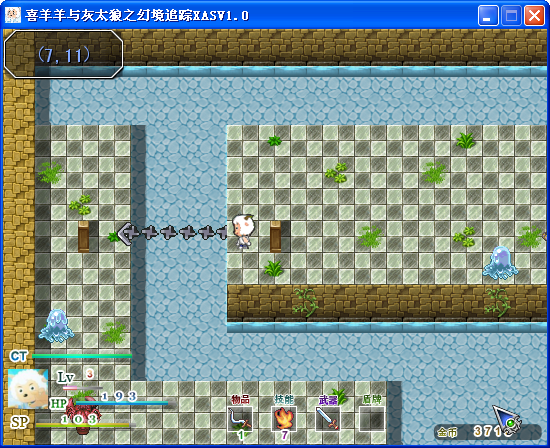550x448 pixels.
Task: Activate the fire skill slot under 技能
Action: click(x=284, y=419)
